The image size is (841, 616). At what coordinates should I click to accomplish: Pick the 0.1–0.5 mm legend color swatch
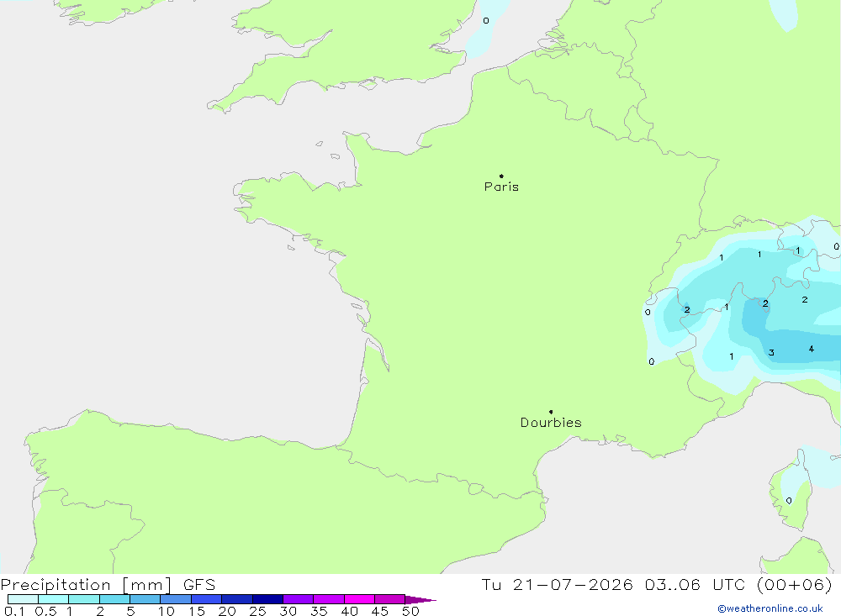(x=23, y=599)
